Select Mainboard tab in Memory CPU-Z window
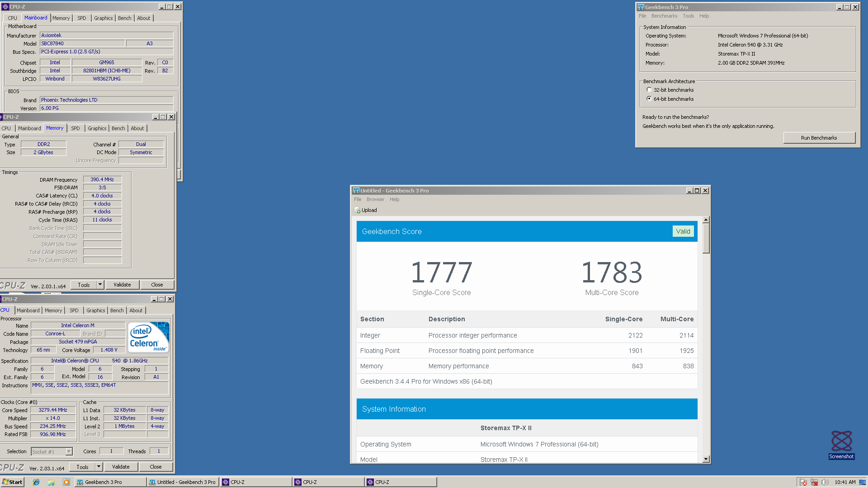Image resolution: width=868 pixels, height=488 pixels. click(x=29, y=128)
